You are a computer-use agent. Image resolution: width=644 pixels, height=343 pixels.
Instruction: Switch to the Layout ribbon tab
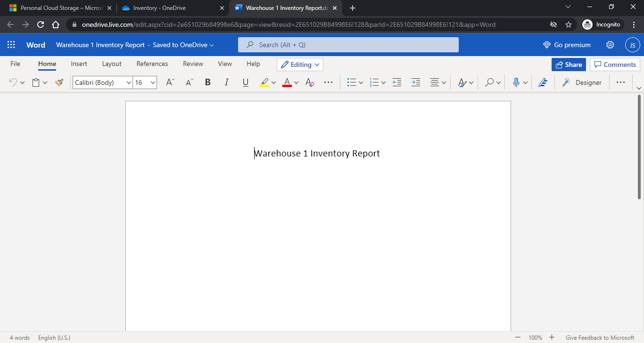coord(112,64)
